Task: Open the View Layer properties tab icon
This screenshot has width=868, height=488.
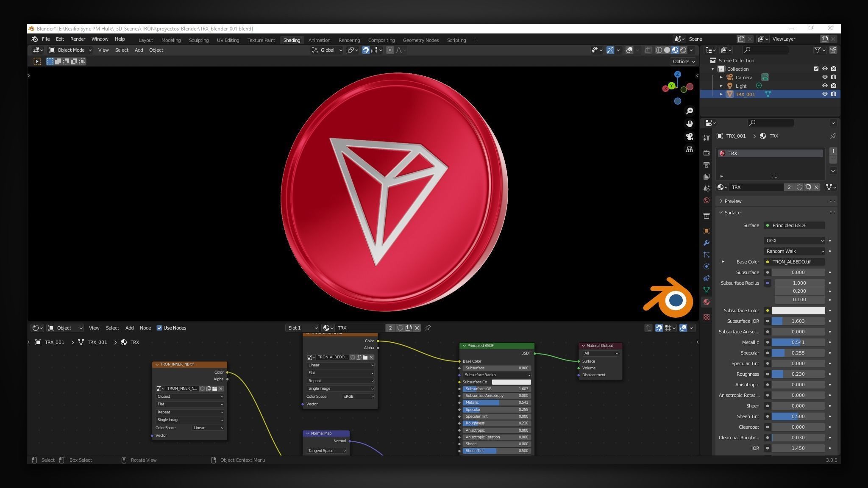Action: click(x=706, y=176)
